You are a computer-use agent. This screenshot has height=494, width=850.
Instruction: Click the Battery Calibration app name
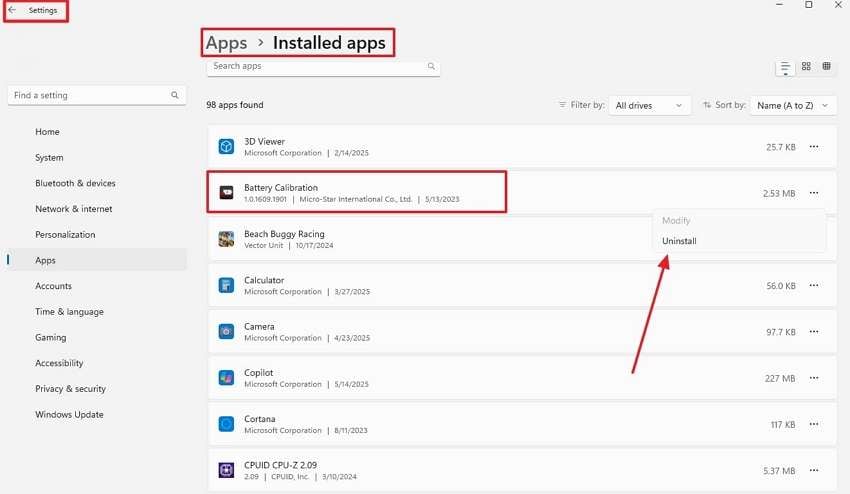281,188
